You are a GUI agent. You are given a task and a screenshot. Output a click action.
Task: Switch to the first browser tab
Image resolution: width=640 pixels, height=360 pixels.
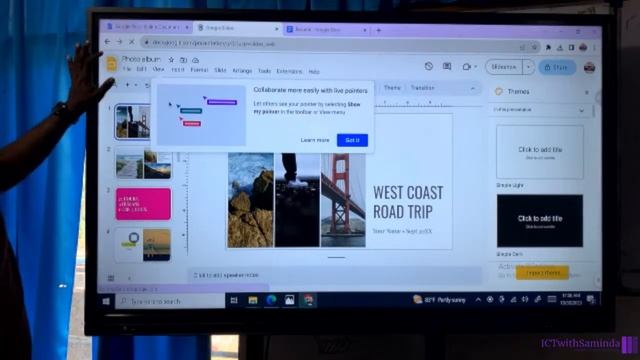[x=147, y=27]
